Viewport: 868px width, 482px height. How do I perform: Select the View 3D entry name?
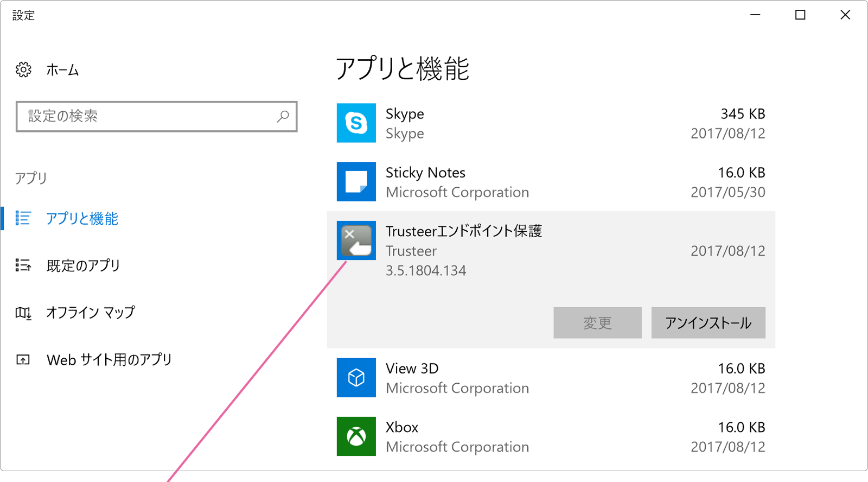412,369
